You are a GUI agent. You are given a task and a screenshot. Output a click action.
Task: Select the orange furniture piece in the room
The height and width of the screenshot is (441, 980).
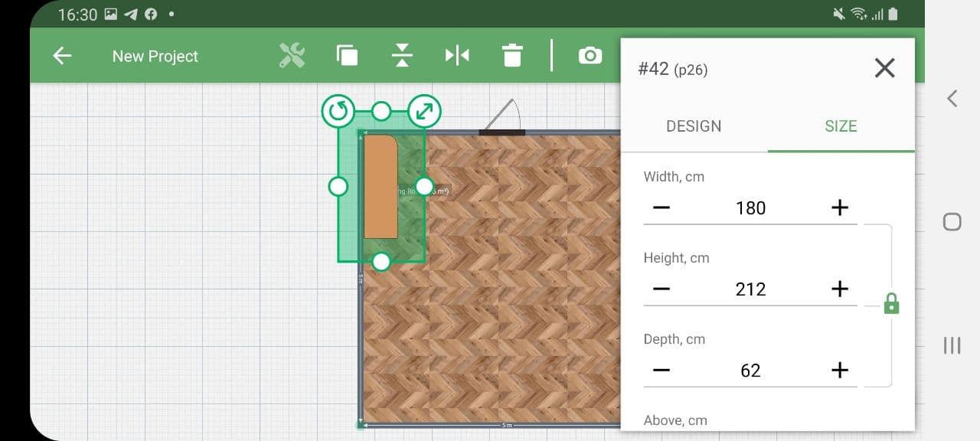[x=380, y=186]
